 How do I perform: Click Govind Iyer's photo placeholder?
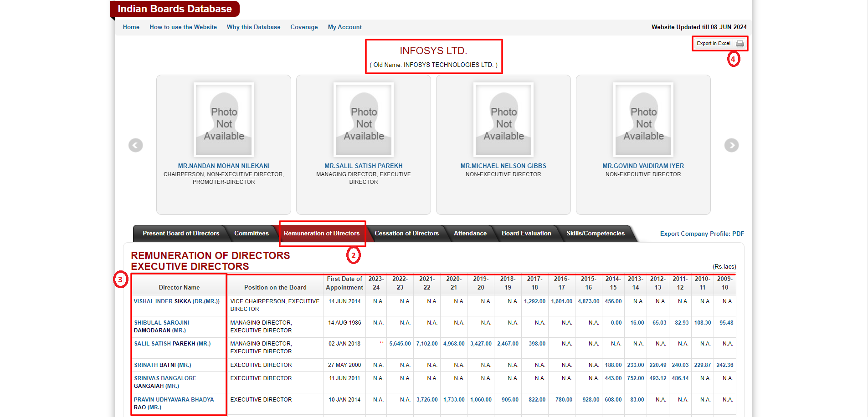coord(643,120)
